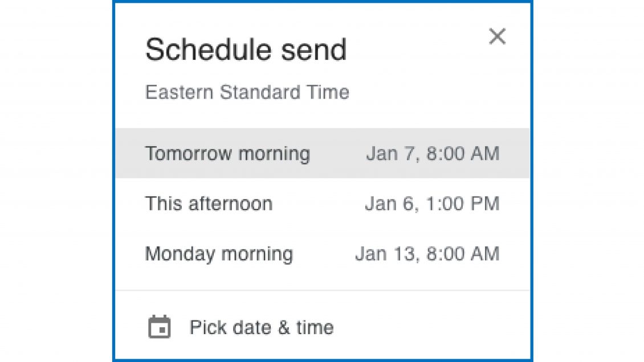Click the Jan 13, 8:00 AM timestamp
This screenshot has width=644, height=362.
(427, 254)
